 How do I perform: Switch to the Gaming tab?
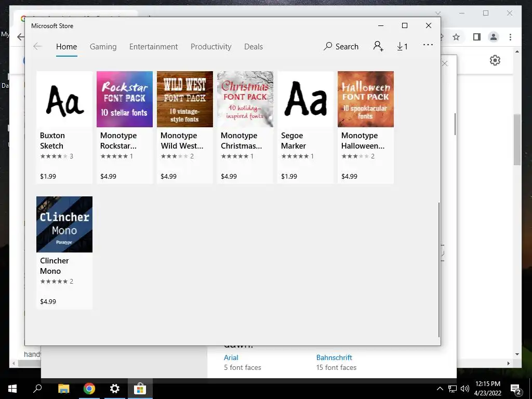pos(103,46)
